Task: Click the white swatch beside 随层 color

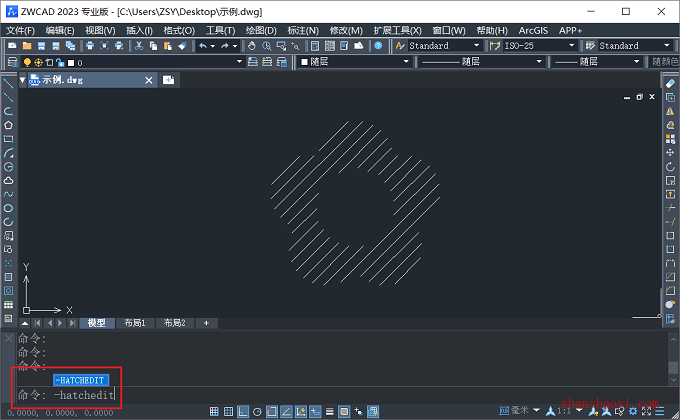Action: (x=304, y=62)
